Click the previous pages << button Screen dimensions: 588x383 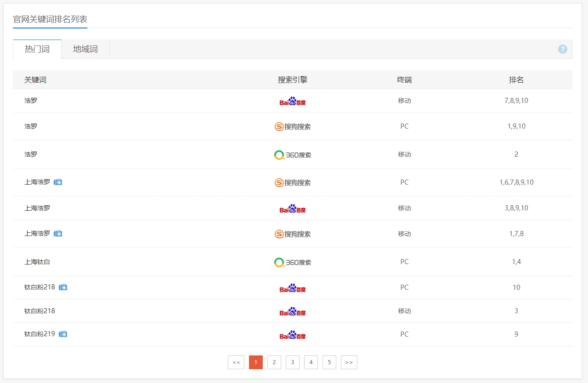coord(236,362)
